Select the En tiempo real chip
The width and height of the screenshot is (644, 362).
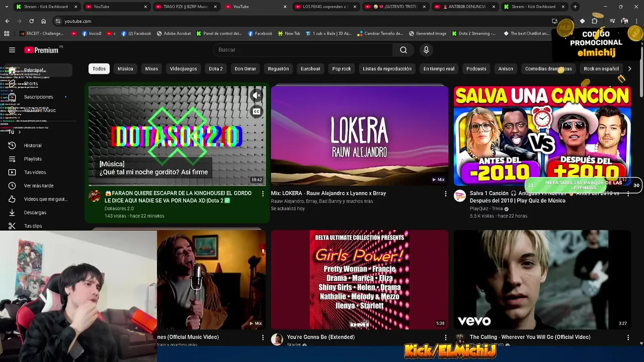pyautogui.click(x=439, y=69)
